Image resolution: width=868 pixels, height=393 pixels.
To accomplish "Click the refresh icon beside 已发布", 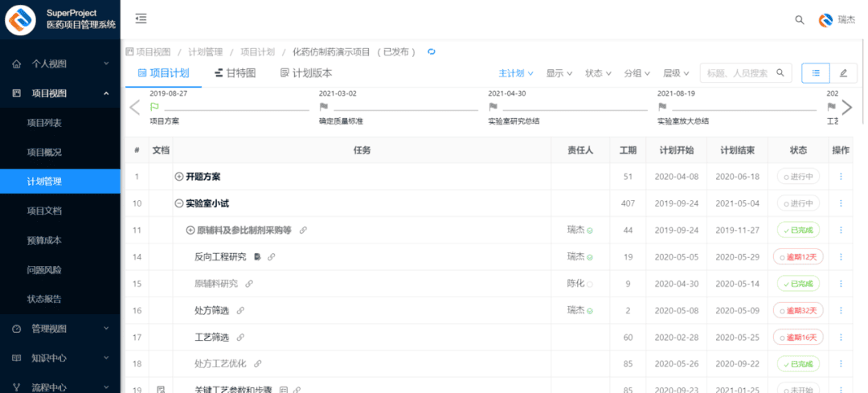I will tap(432, 52).
